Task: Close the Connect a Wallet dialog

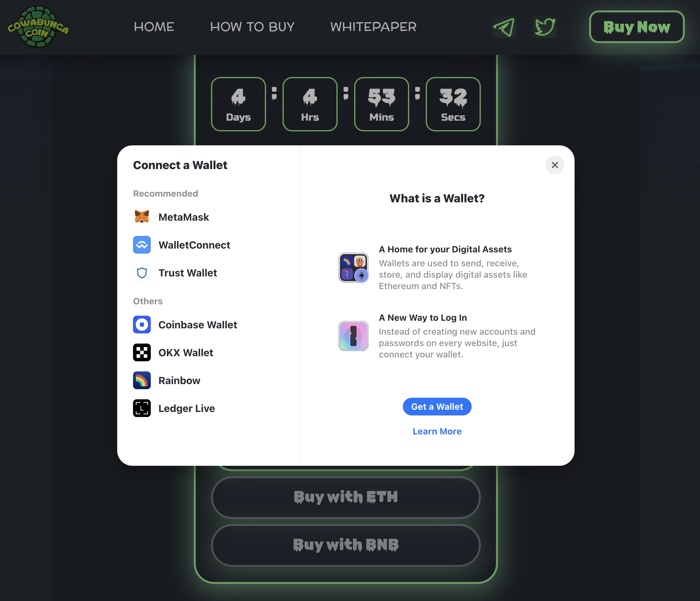Action: (x=555, y=165)
